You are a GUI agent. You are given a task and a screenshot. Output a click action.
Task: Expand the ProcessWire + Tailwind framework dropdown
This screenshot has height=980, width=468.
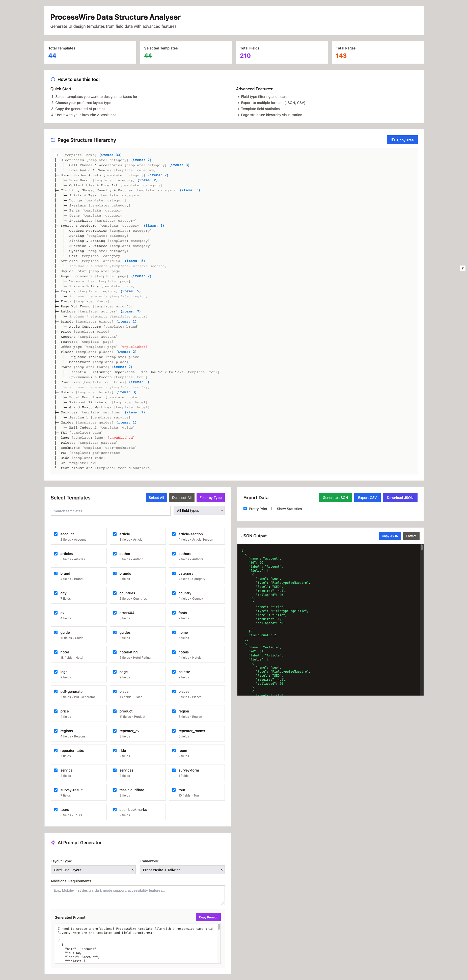coord(182,870)
